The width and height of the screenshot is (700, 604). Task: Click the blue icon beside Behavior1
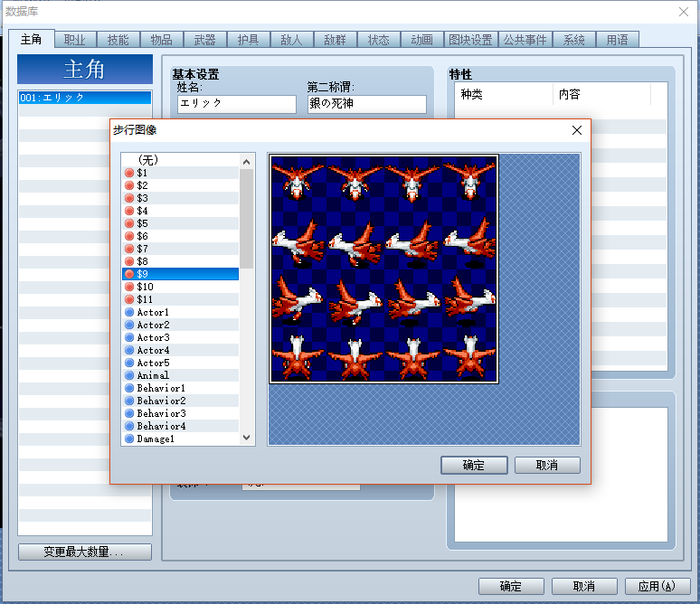pos(129,388)
